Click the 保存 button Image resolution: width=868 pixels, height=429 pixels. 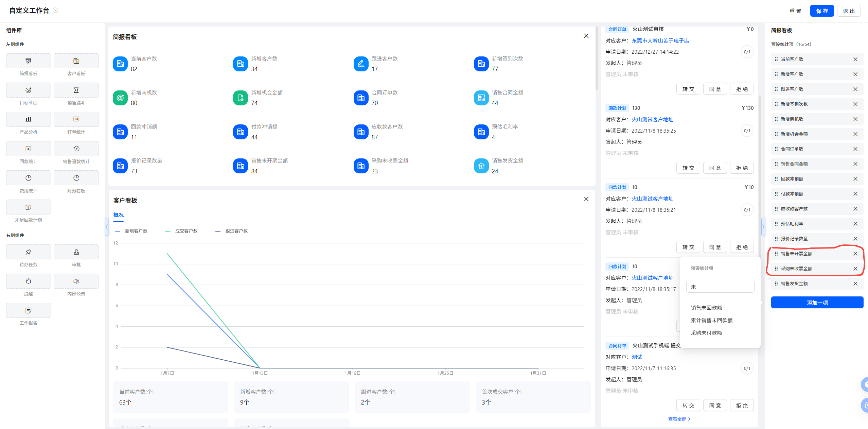coord(821,11)
